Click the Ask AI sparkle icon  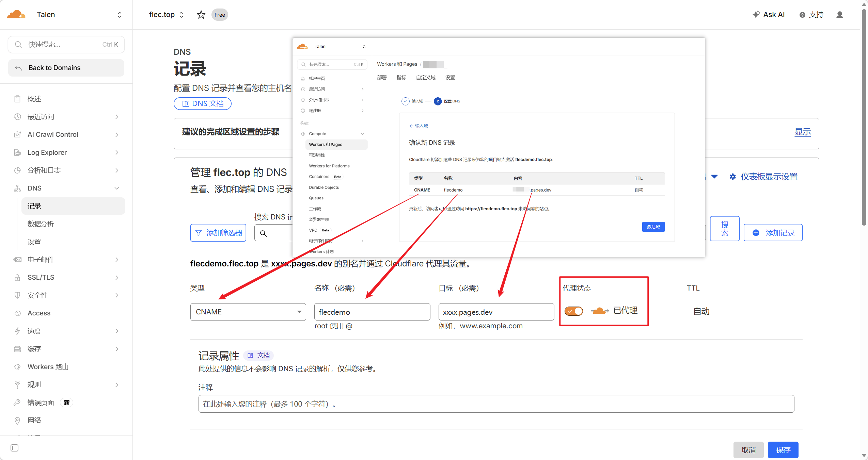756,14
